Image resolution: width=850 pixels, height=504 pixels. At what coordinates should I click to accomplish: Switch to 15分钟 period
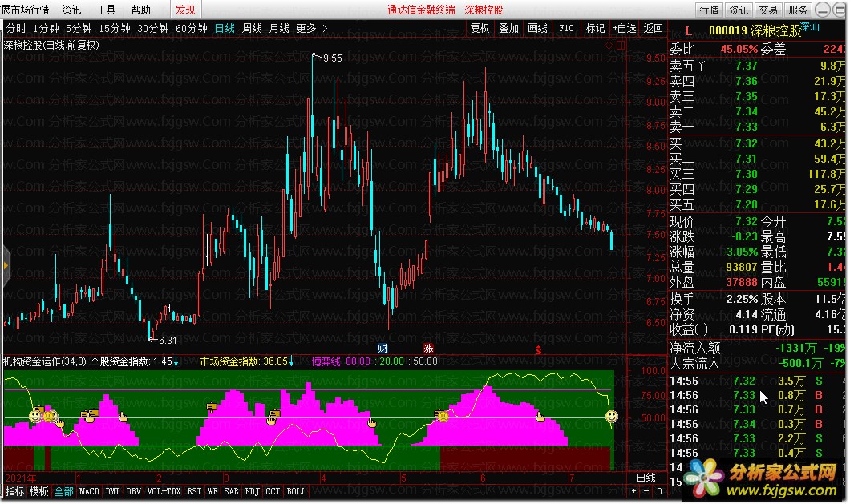115,28
